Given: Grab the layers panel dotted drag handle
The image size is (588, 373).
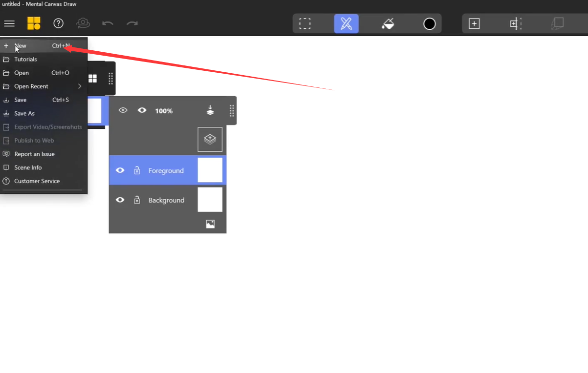Looking at the screenshot, I should pos(232,111).
